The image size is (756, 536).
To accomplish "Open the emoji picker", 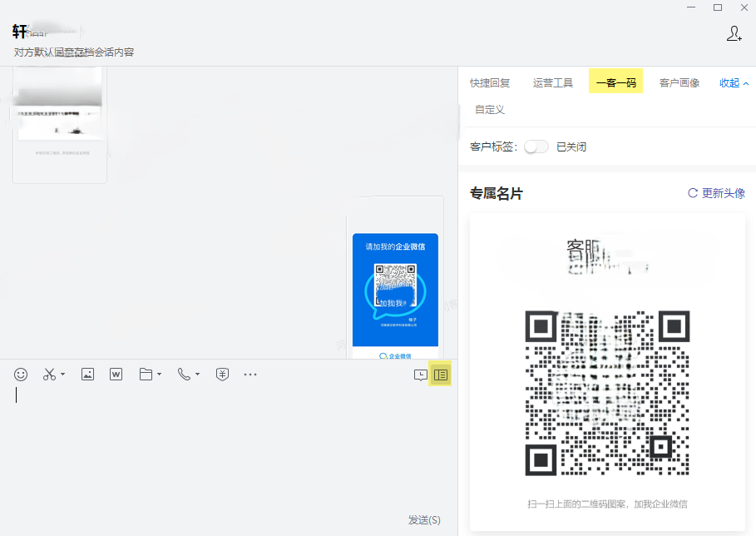I will pyautogui.click(x=21, y=375).
